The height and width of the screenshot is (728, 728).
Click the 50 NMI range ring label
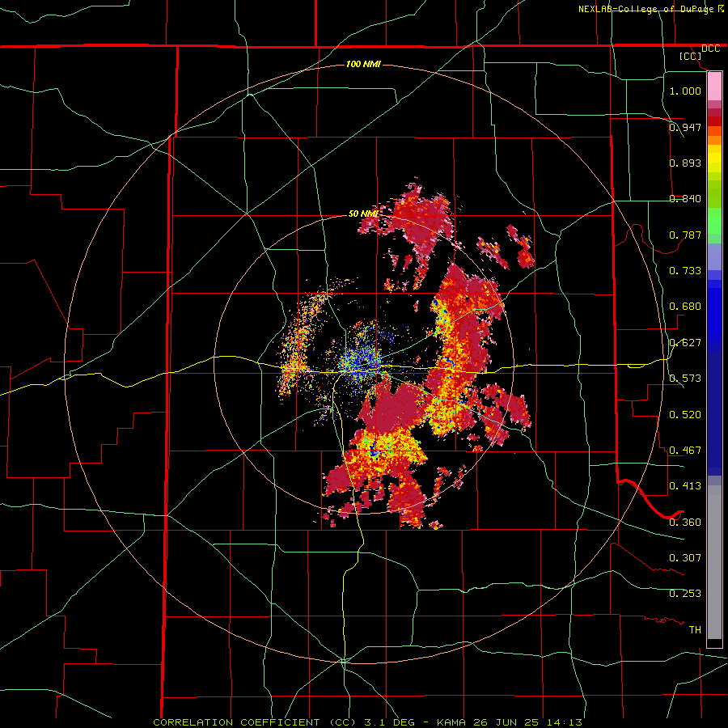coord(363,214)
